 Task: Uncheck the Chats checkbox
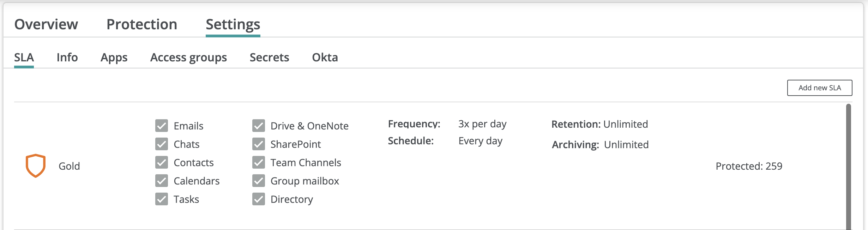(162, 144)
